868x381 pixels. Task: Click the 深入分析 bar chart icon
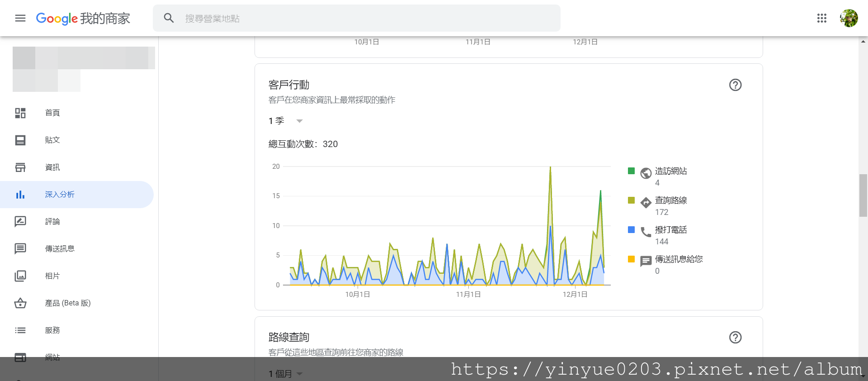[x=20, y=195]
